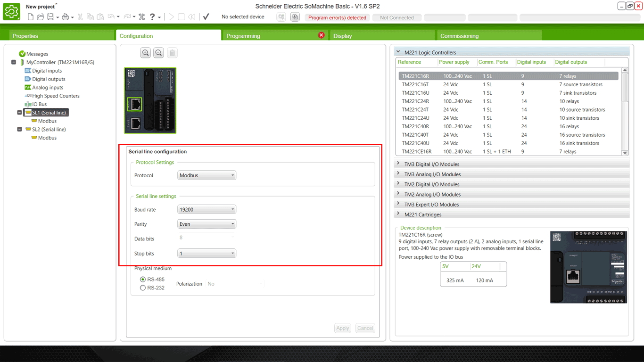The image size is (644, 362).
Task: Collapse the M221 Logic Controllers section
Action: (398, 52)
